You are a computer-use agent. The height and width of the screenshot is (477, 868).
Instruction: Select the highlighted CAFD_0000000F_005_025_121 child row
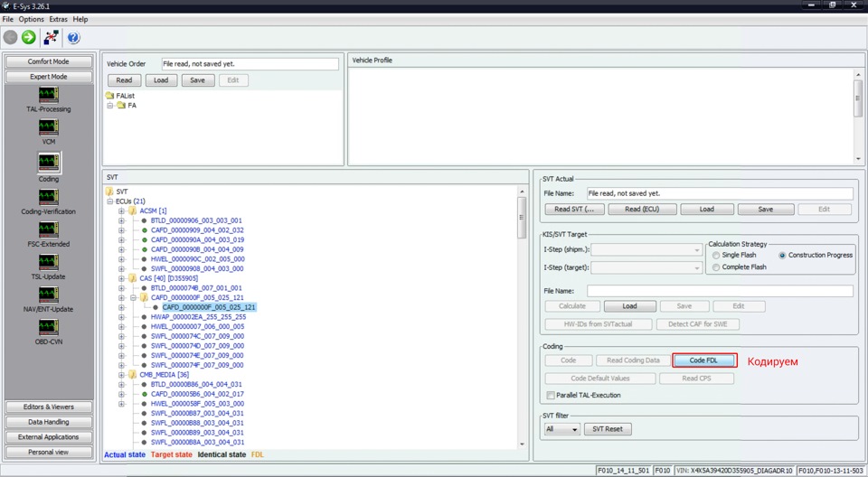point(209,307)
